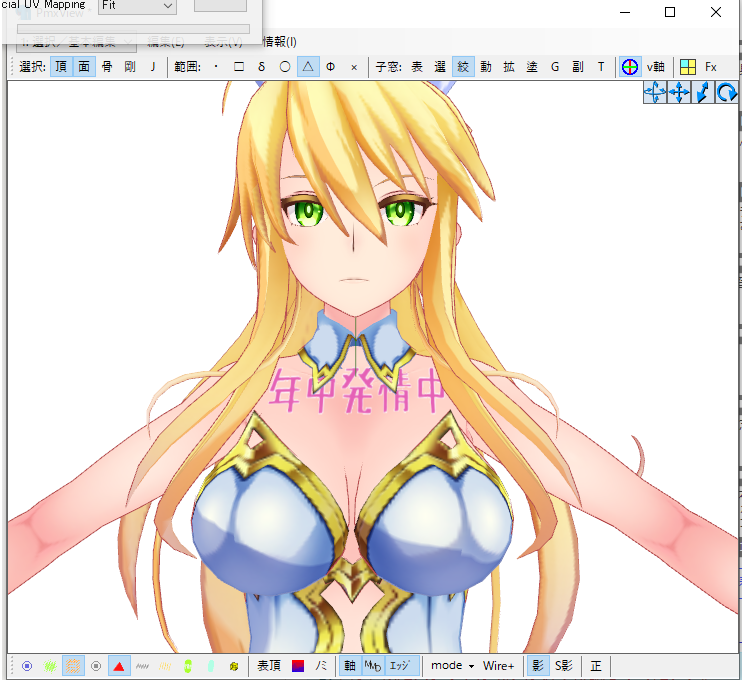Open the 動 object move sub-window

coord(486,67)
